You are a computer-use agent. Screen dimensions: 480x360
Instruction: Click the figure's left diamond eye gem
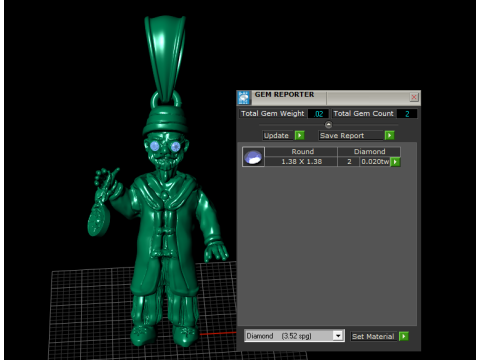(154, 146)
